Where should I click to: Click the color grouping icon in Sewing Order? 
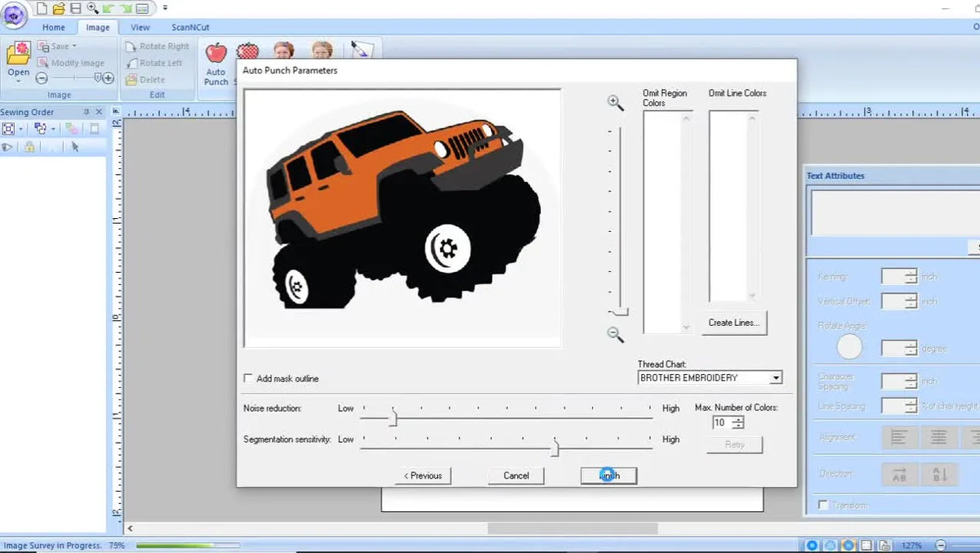(x=40, y=128)
